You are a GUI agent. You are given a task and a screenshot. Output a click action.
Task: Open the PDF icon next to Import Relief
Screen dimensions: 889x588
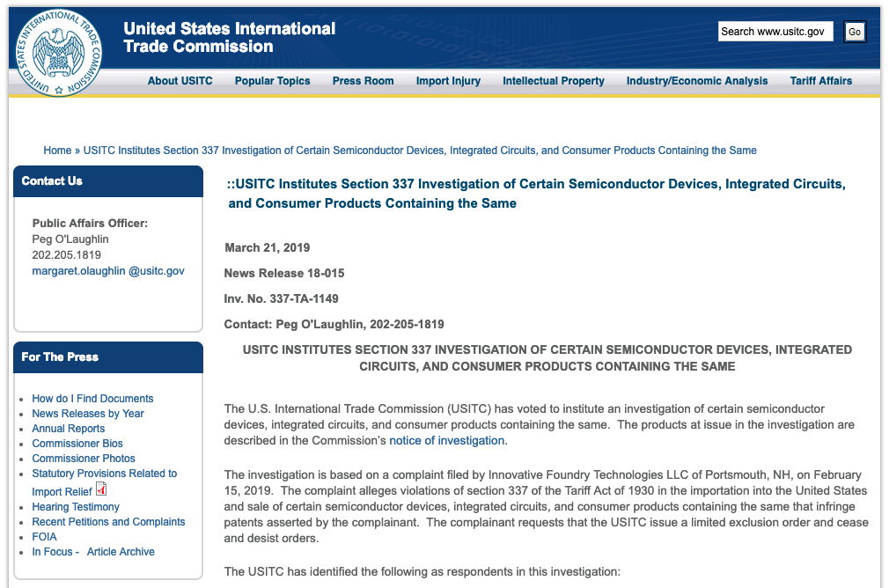point(99,490)
